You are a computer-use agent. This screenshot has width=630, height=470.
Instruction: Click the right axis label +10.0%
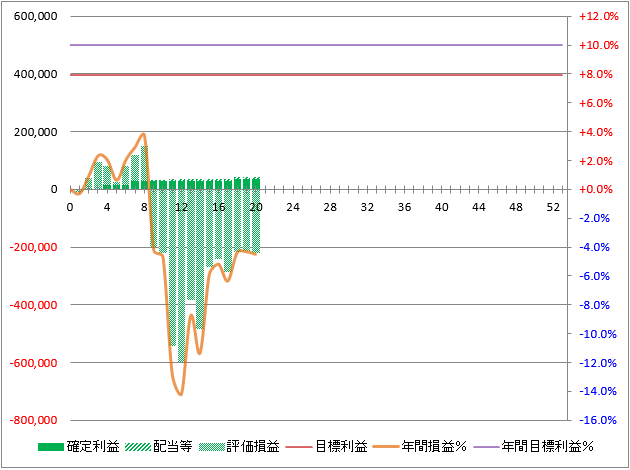(x=599, y=45)
